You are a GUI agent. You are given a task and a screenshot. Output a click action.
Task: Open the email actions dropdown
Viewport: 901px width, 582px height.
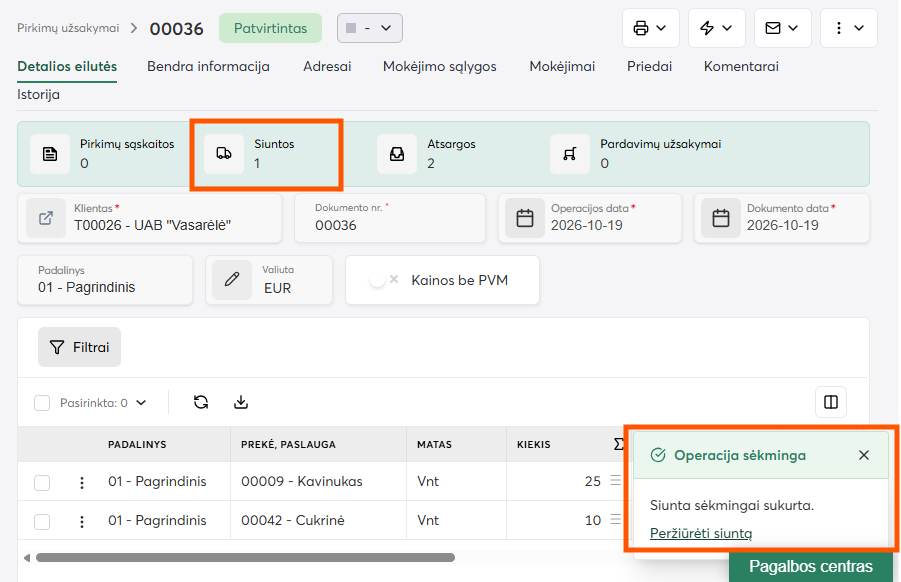pyautogui.click(x=783, y=28)
